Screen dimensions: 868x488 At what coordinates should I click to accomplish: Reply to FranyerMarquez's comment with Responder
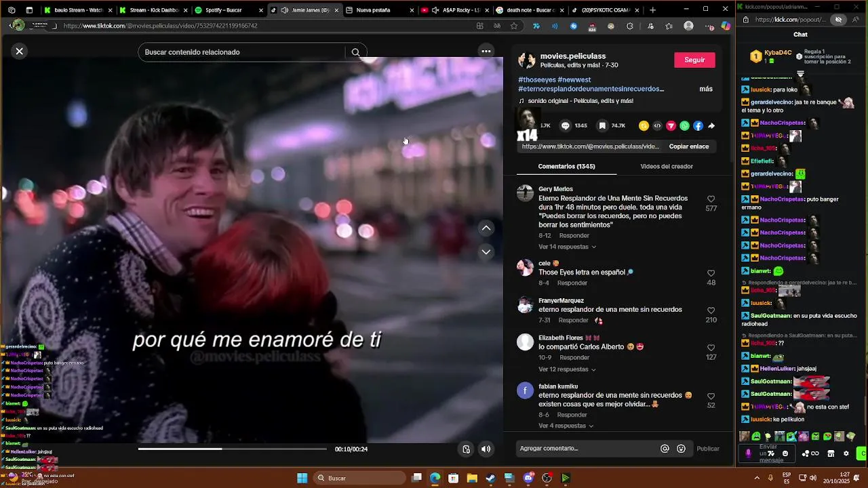[574, 320]
